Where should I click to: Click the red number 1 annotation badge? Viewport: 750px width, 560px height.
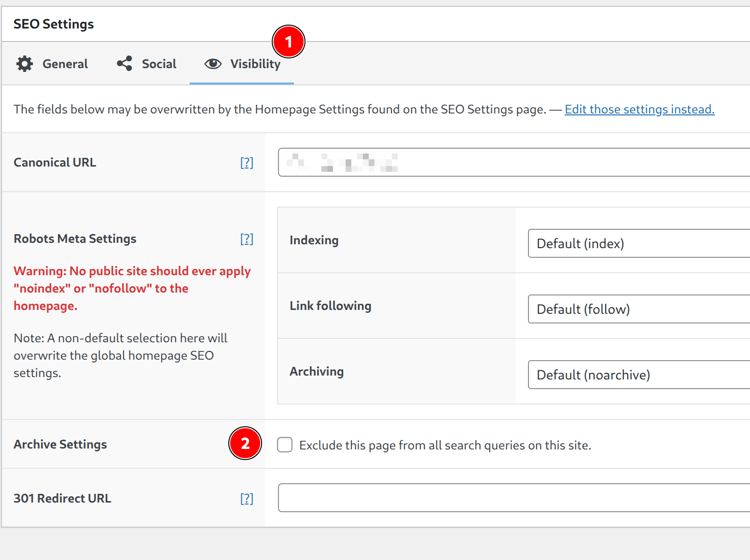coord(289,42)
